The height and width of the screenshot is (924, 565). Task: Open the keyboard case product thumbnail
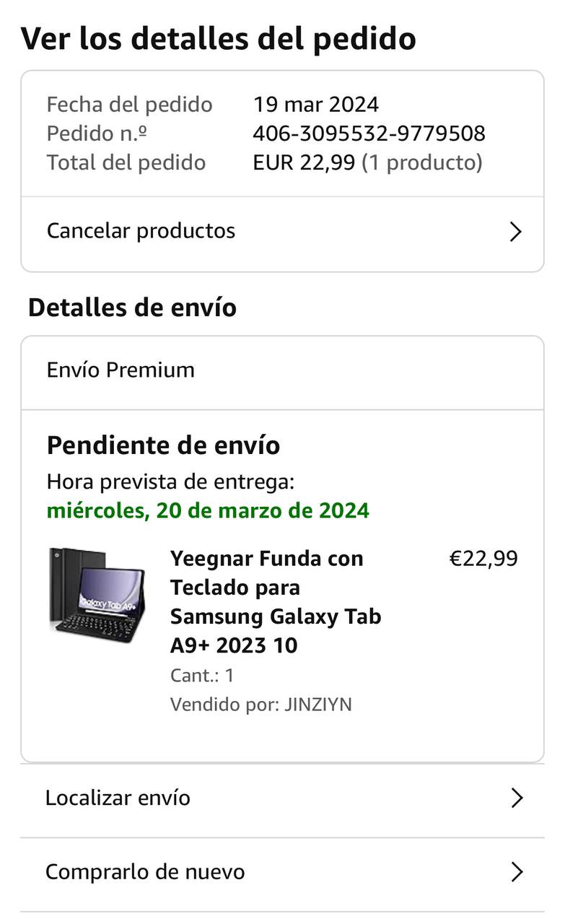coord(97,592)
